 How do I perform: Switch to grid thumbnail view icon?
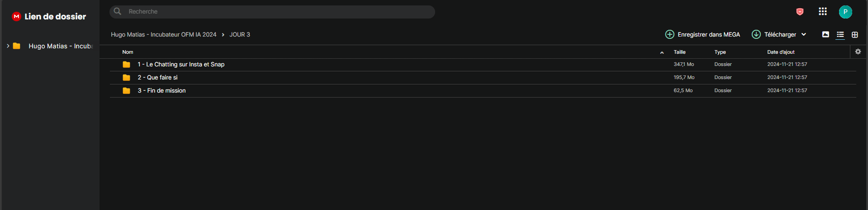(x=854, y=34)
